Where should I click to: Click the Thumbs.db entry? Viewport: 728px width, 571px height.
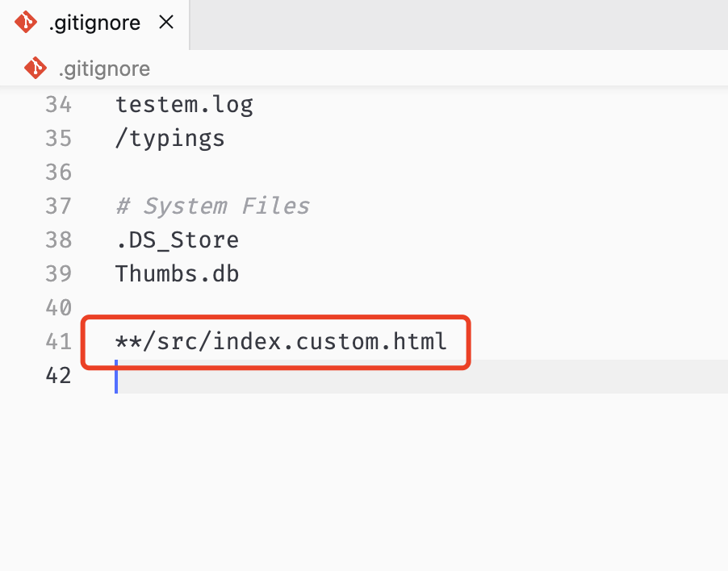tap(177, 273)
